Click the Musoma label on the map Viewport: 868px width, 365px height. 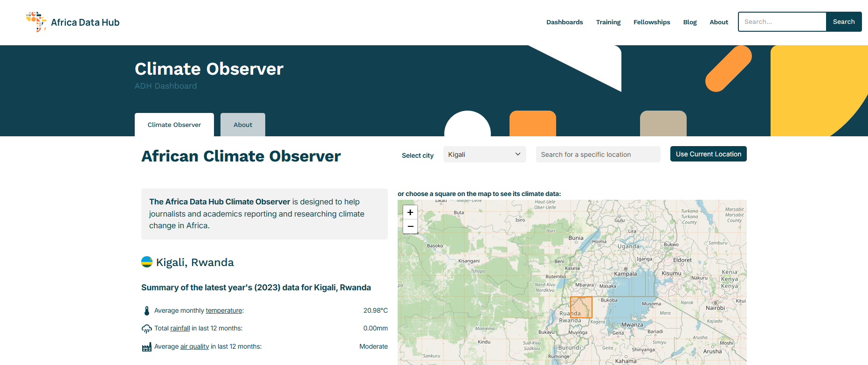tap(651, 304)
